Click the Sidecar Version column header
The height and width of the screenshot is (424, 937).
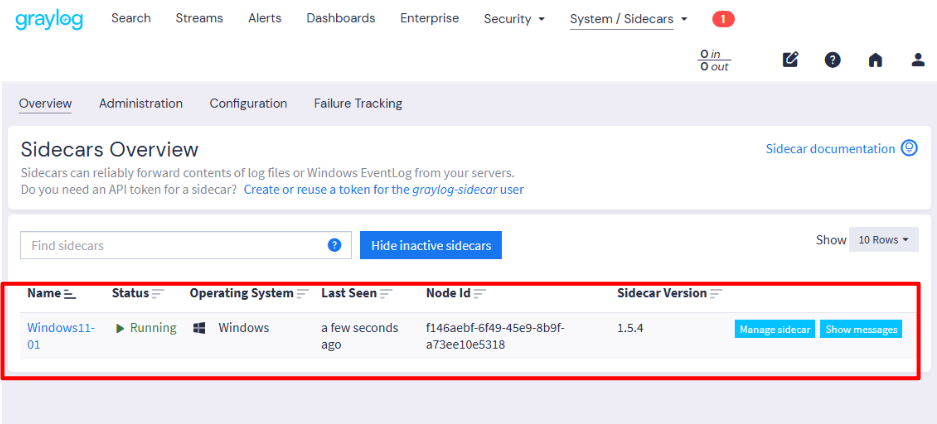[x=662, y=293]
